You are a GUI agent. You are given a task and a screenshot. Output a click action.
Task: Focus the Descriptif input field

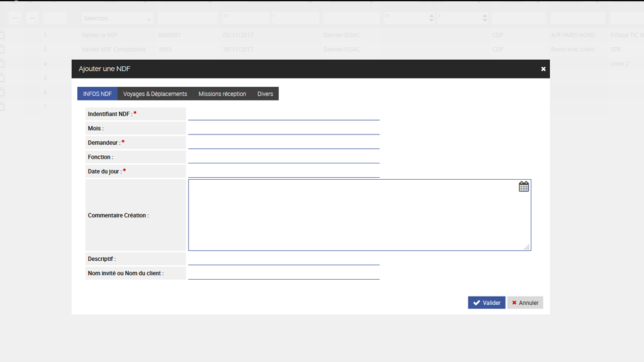[x=284, y=259]
